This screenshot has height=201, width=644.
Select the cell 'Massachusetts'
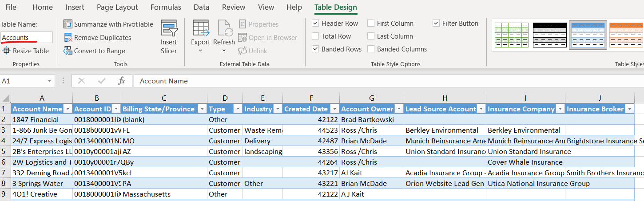[164, 194]
